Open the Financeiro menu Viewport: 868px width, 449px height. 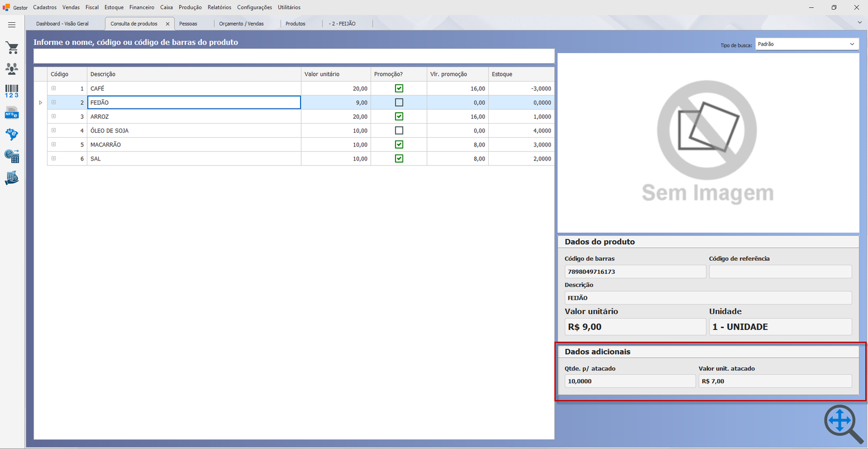pos(142,8)
